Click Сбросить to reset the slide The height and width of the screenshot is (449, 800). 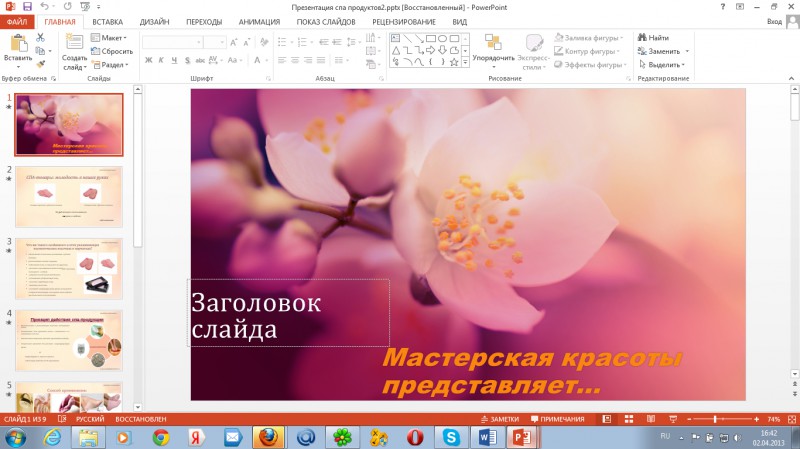point(112,51)
